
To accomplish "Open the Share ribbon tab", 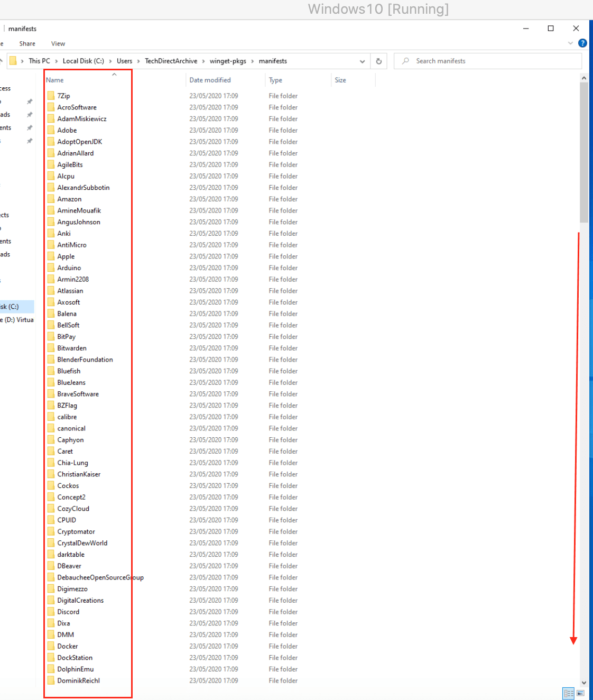I will point(27,44).
